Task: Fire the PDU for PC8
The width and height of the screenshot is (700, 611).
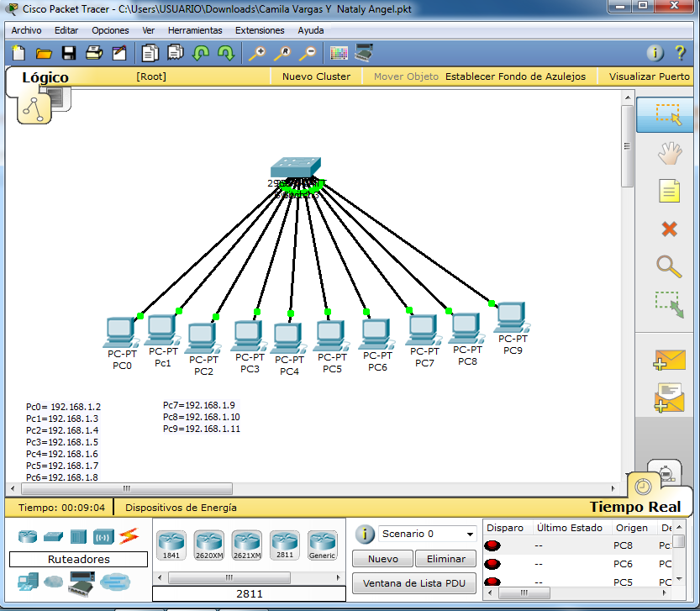Action: tap(491, 545)
